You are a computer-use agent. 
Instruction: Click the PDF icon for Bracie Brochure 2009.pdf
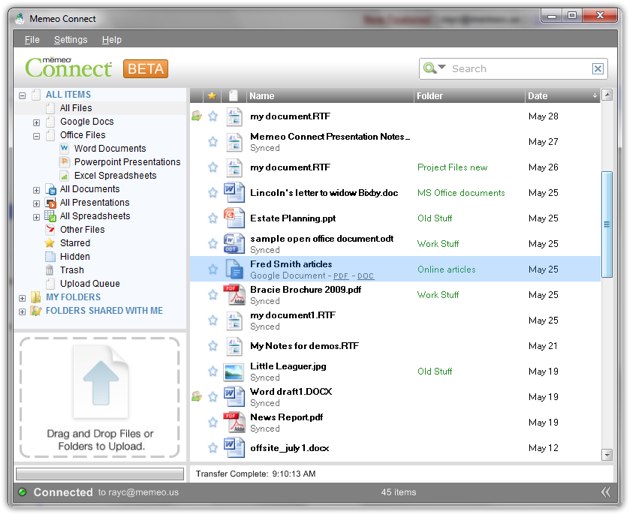234,295
